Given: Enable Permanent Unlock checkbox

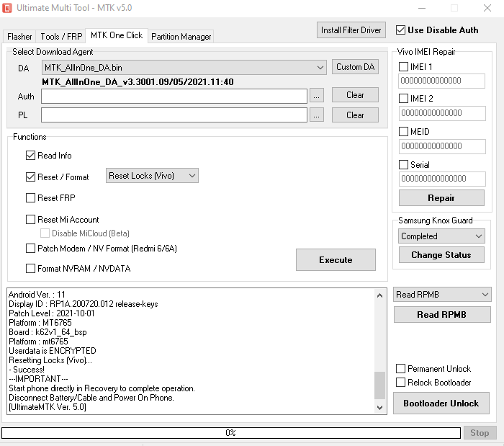Looking at the screenshot, I should tap(400, 368).
